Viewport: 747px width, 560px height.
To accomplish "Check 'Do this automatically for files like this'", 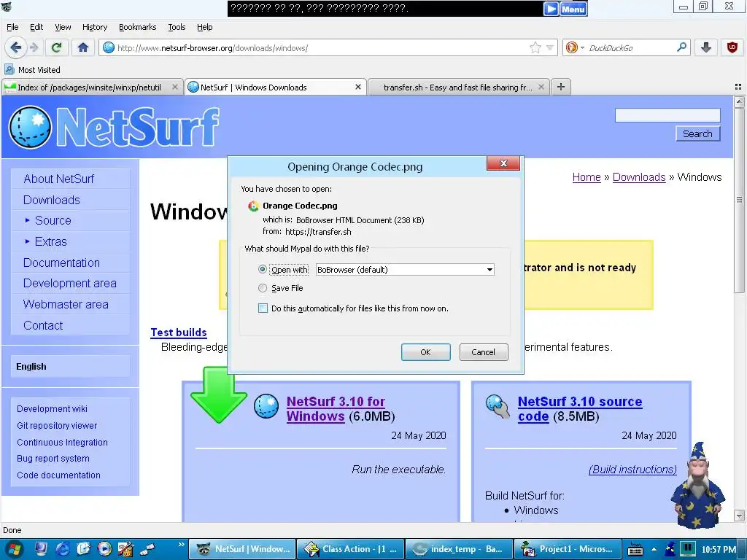I will [x=263, y=308].
